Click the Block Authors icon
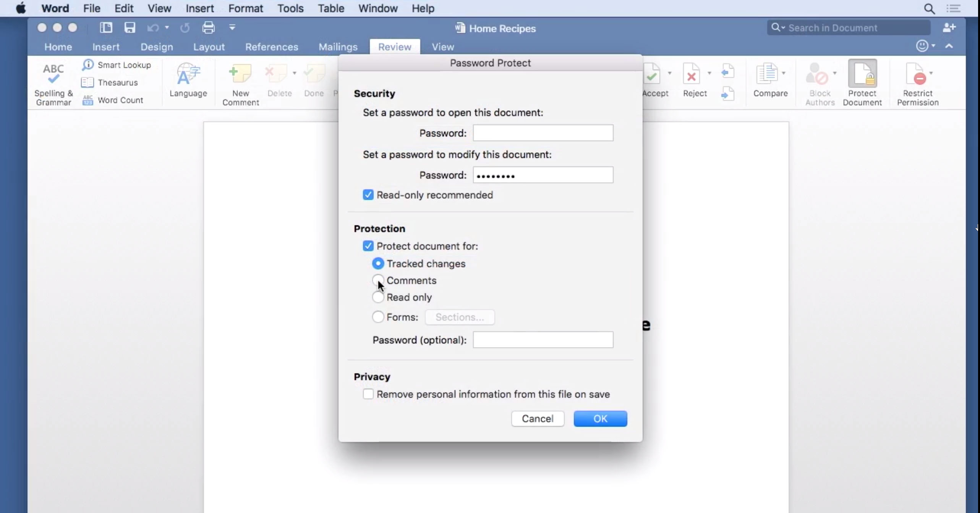 (817, 74)
